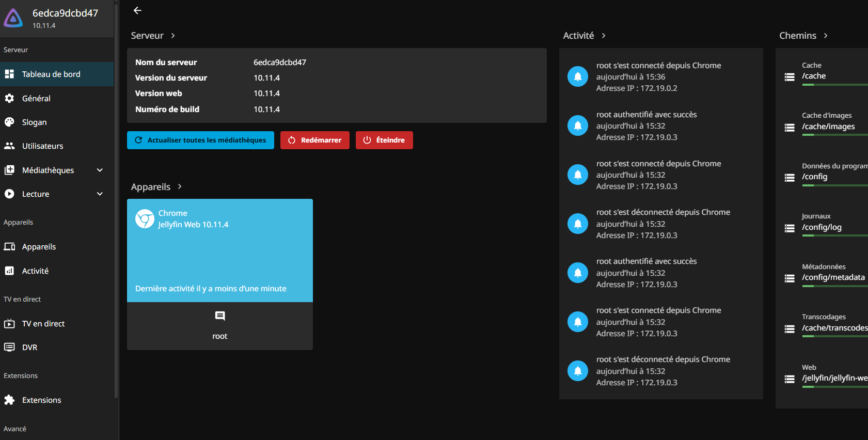Click the back arrow at top

pyautogui.click(x=137, y=10)
